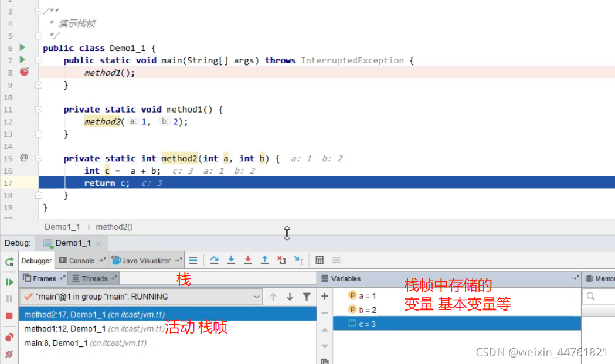Select stack frame method2:17, Demo1_1
The image size is (615, 364).
click(168, 314)
